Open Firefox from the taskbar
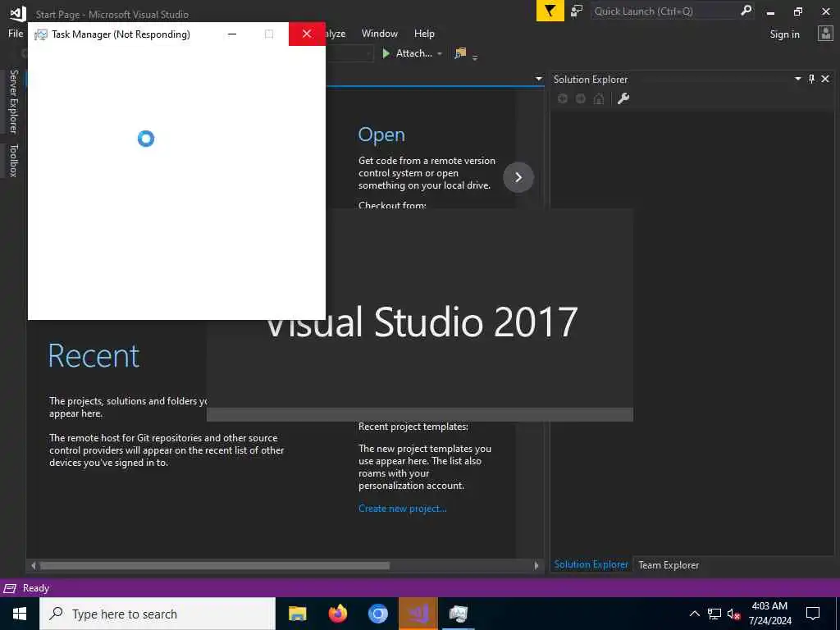 (337, 614)
